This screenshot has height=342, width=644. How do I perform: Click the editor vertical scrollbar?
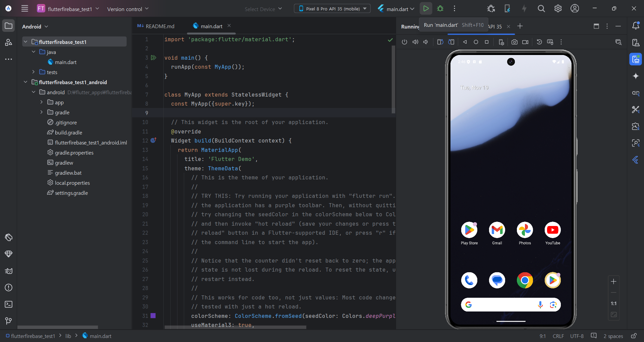click(x=393, y=79)
